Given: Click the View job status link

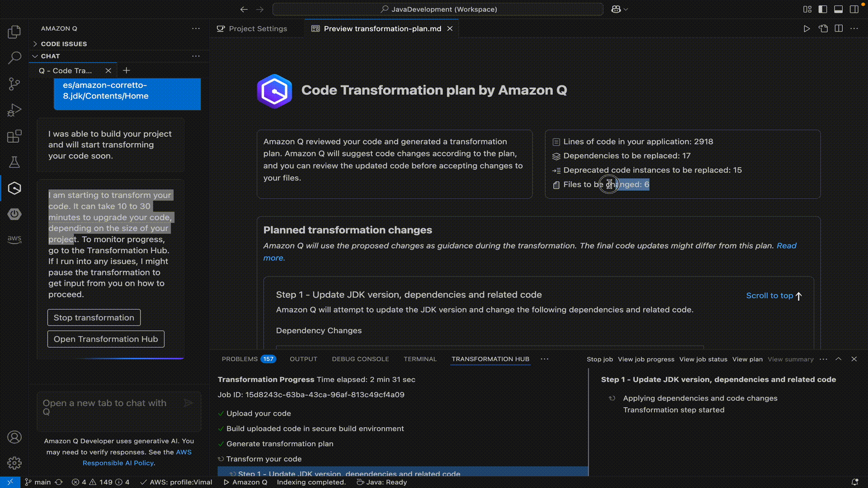Looking at the screenshot, I should [703, 359].
